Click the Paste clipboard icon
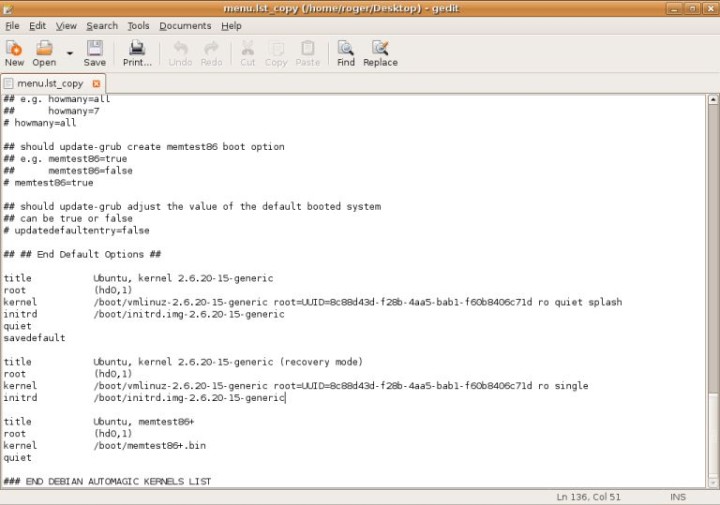This screenshot has width=720, height=505. click(x=308, y=53)
